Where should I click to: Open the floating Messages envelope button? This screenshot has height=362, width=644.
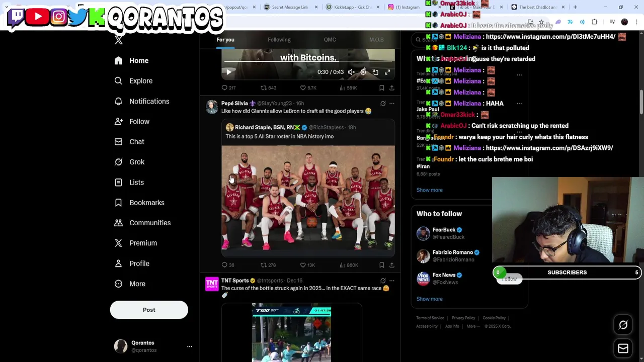[x=623, y=348]
